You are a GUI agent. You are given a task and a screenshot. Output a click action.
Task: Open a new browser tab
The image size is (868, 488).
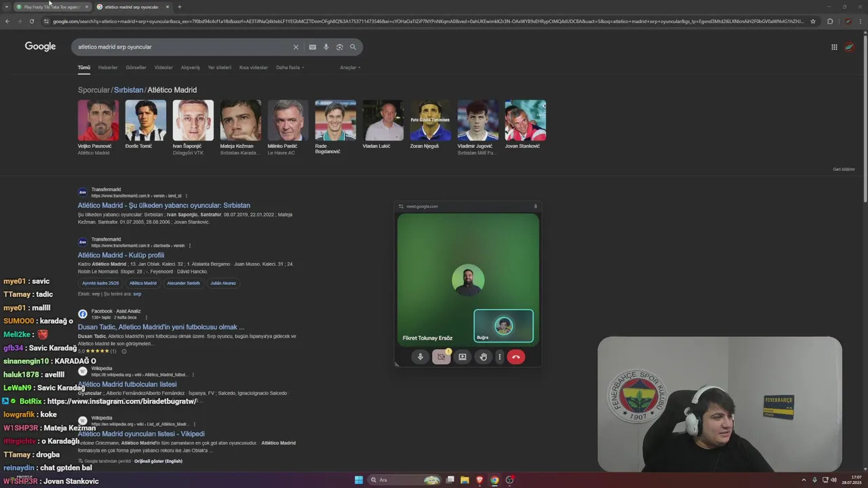pyautogui.click(x=180, y=7)
